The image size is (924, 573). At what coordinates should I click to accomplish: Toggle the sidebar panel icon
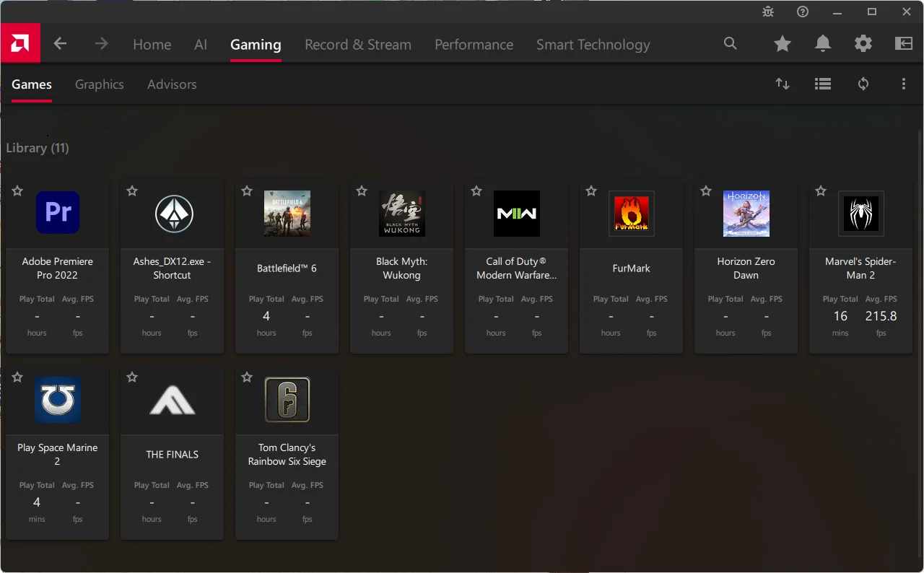pos(904,44)
